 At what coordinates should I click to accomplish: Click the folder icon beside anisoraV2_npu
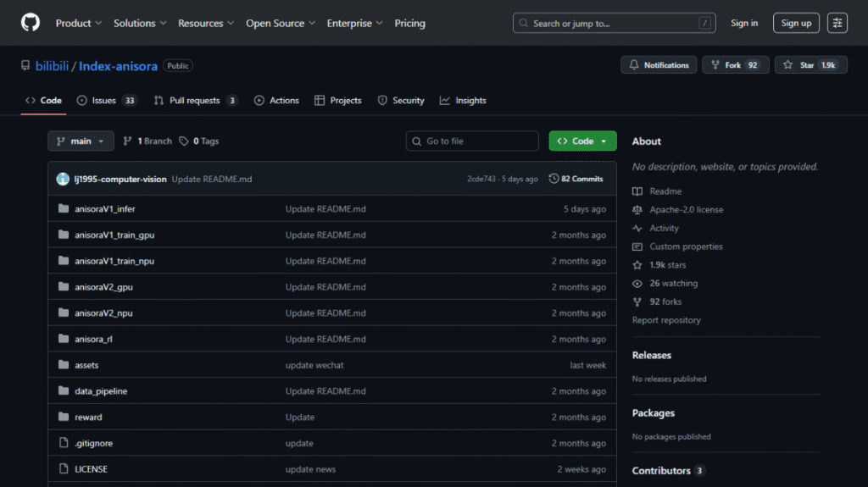[64, 313]
